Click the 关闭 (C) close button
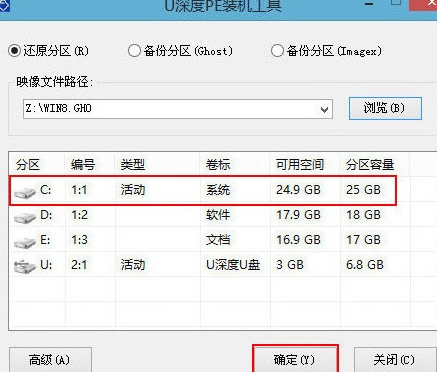This screenshot has height=372, width=437. point(394,360)
